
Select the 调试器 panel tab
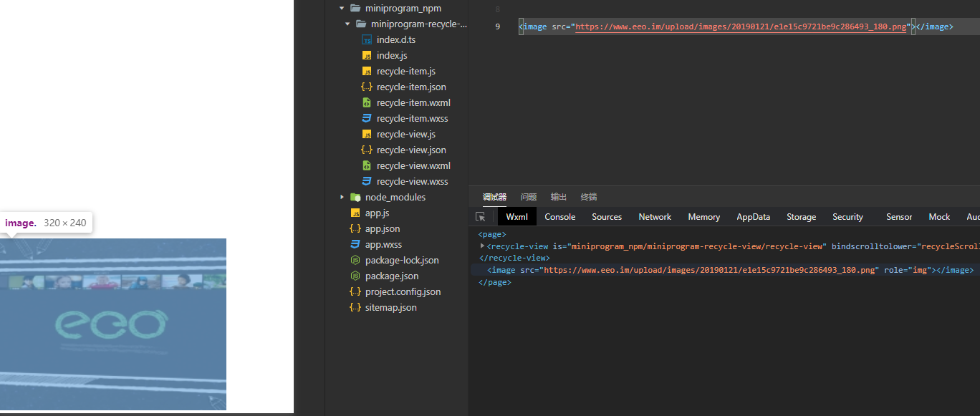click(x=494, y=197)
